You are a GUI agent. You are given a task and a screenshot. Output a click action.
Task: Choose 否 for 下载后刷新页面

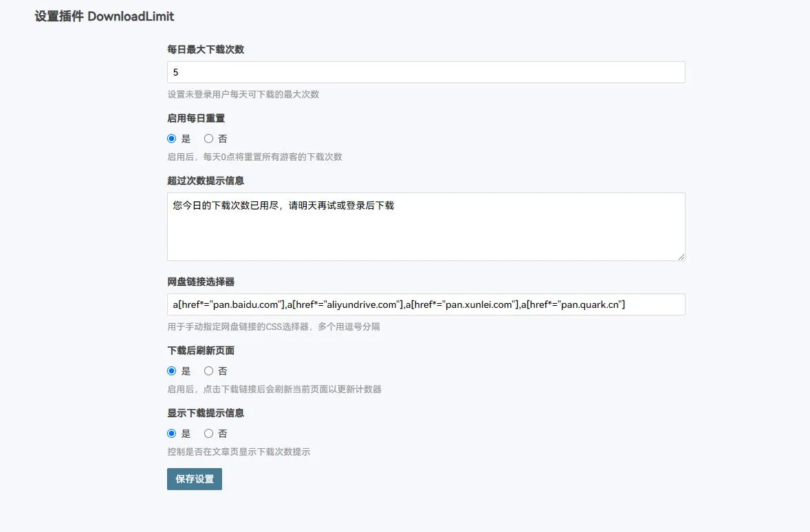[x=209, y=370]
